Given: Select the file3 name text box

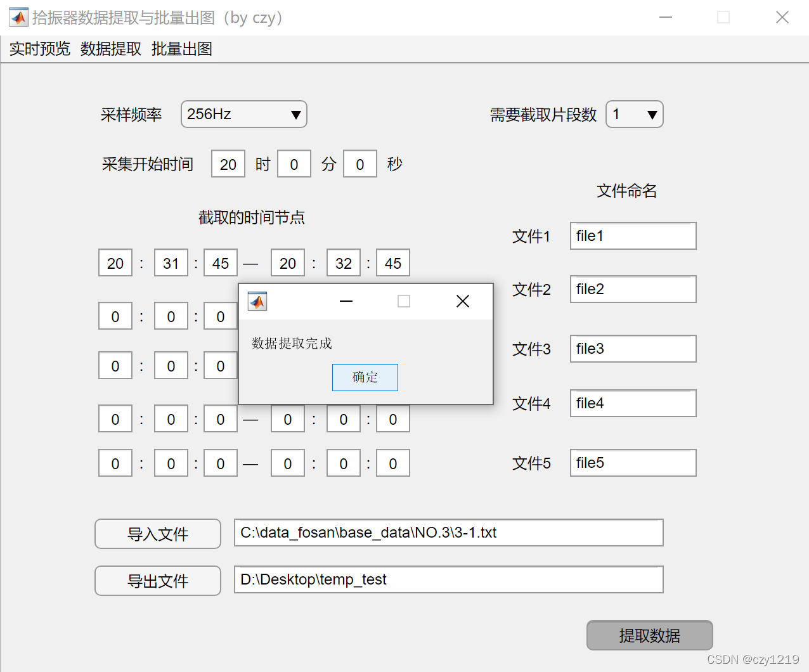Looking at the screenshot, I should click(x=633, y=349).
